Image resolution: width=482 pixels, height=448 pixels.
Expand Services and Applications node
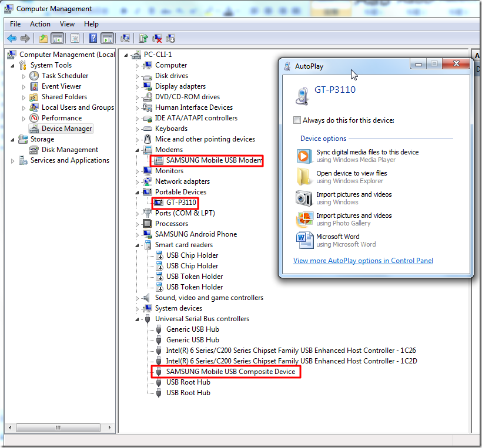click(12, 161)
